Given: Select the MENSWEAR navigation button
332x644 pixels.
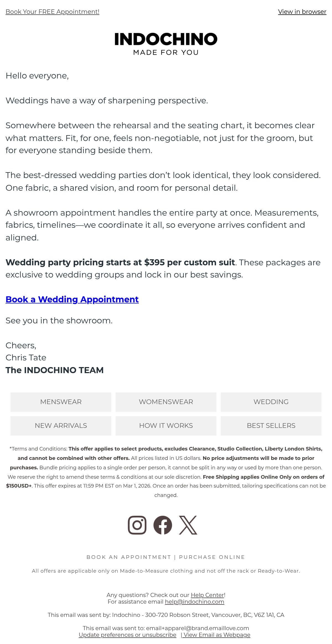Looking at the screenshot, I should (61, 402).
